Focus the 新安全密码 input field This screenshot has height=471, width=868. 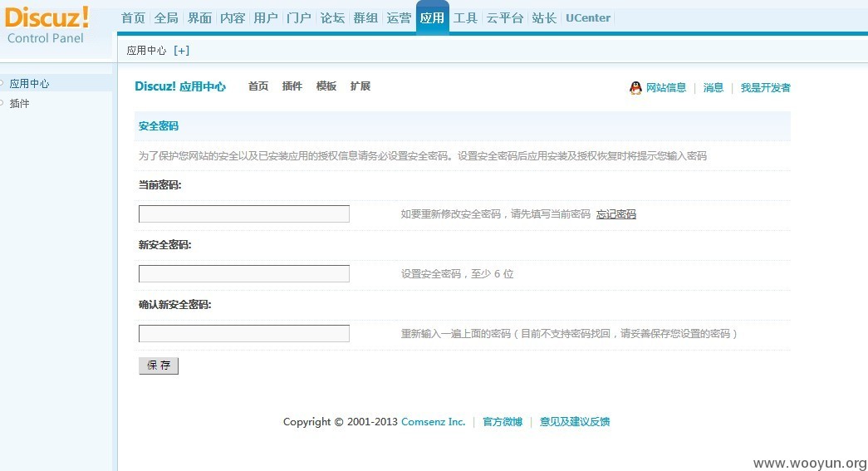(x=244, y=273)
